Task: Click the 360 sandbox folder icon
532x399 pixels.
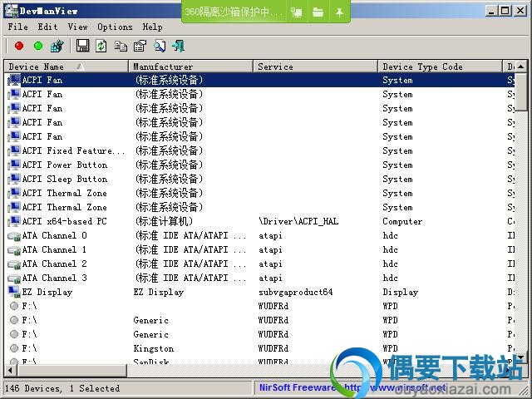Action: coord(318,12)
